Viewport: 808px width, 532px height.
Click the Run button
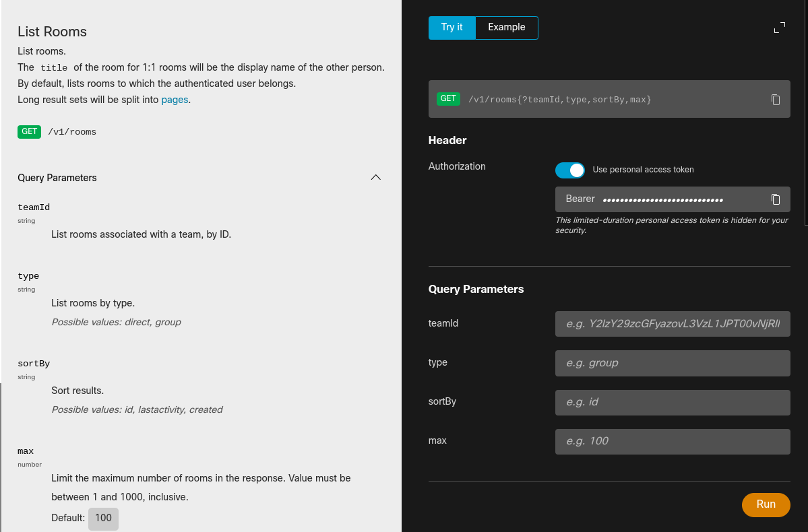click(766, 504)
